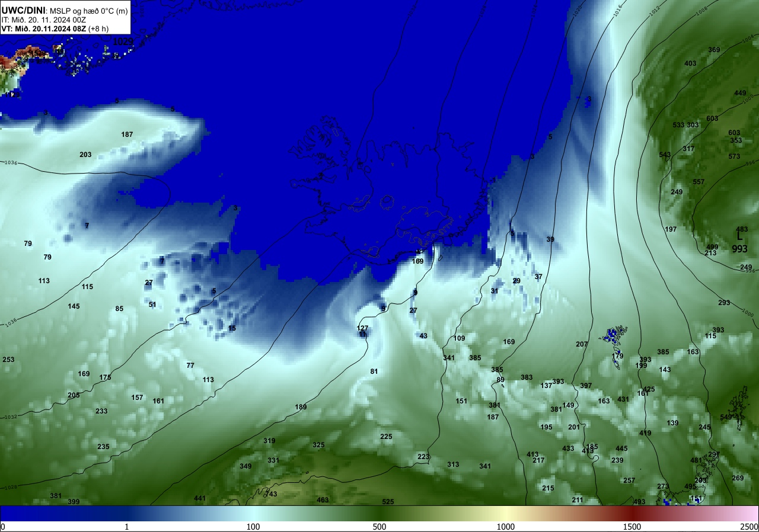
Task: Click the 441 height value
Action: [x=200, y=498]
